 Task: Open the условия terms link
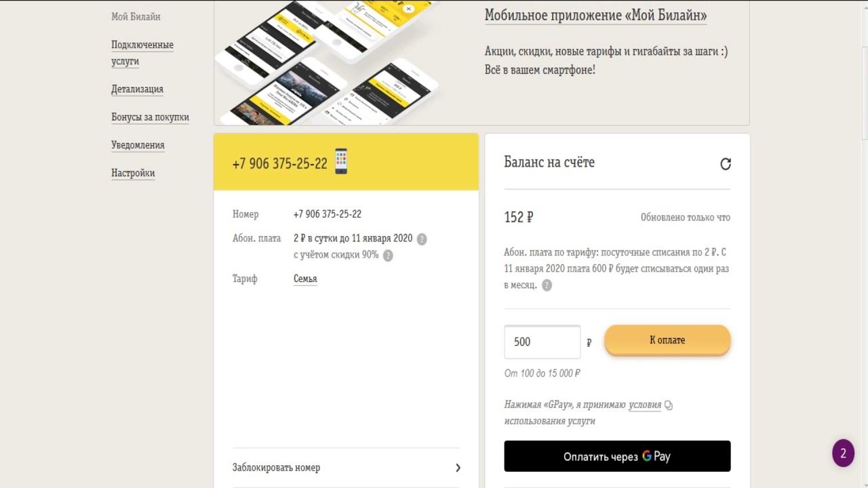pos(645,405)
